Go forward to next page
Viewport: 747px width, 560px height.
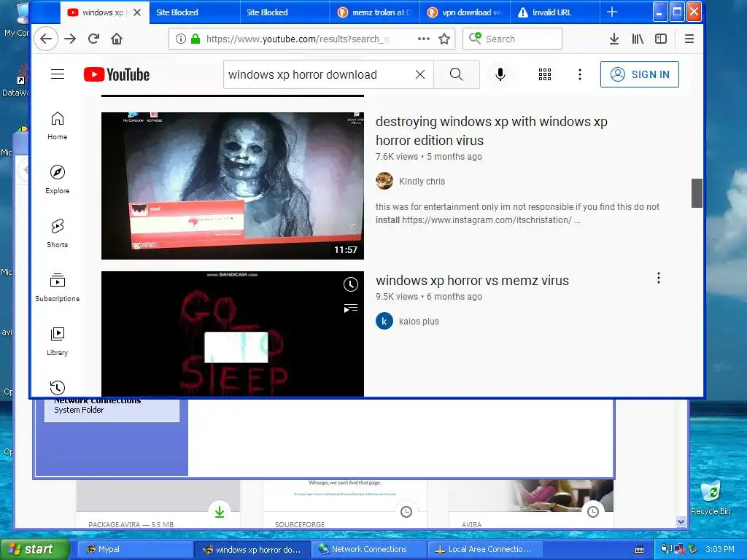70,39
